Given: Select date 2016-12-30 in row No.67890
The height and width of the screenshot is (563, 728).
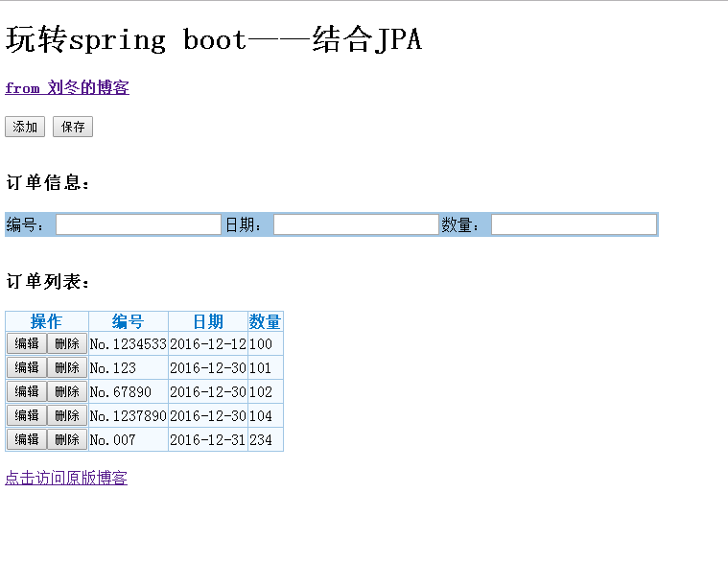Looking at the screenshot, I should point(208,392).
